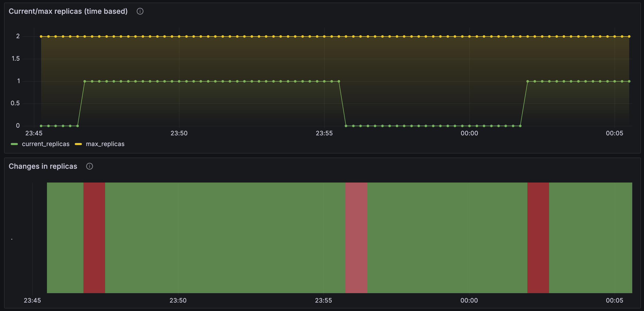Screen dimensions: 644x311
Task: Click green current_replicas legend color swatch
Action: (x=14, y=144)
